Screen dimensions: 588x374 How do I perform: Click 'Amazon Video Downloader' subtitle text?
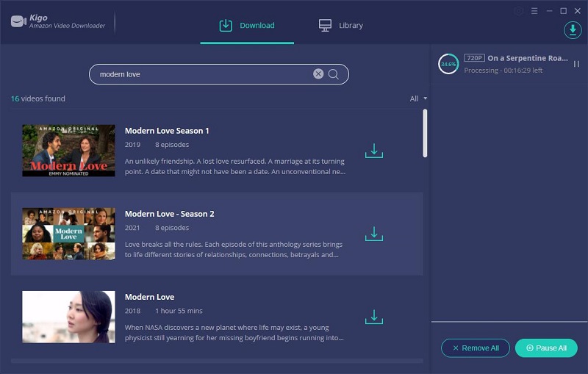(x=67, y=26)
